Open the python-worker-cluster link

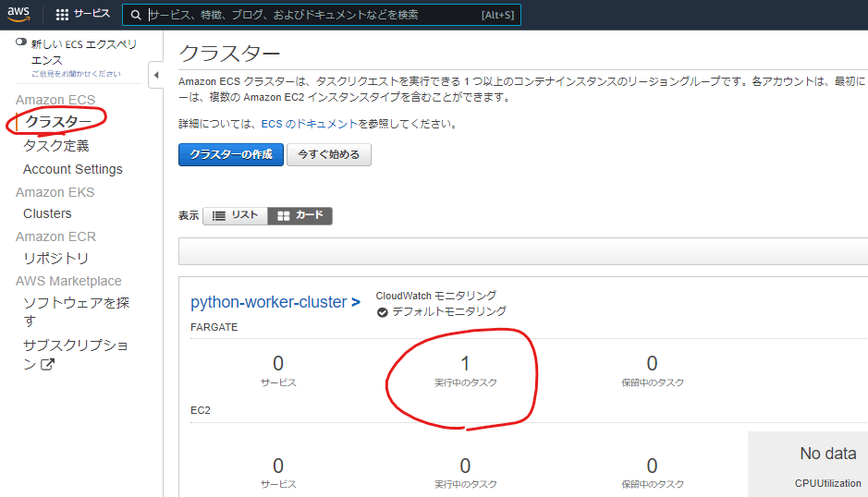click(x=268, y=302)
